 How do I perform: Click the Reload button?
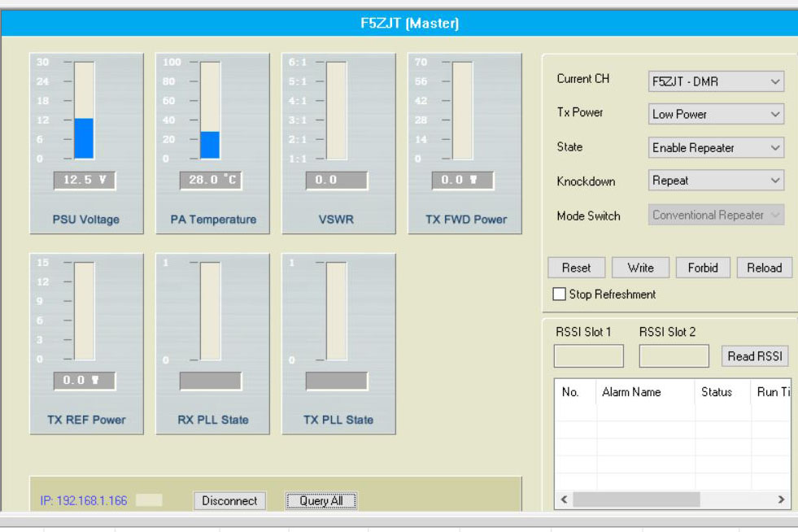(764, 268)
